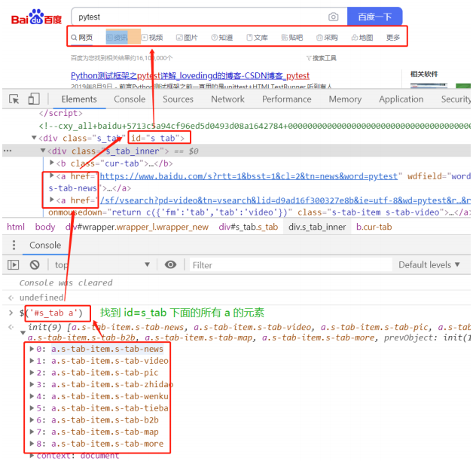Select the 知道 tab
The width and height of the screenshot is (476, 461).
tap(222, 38)
